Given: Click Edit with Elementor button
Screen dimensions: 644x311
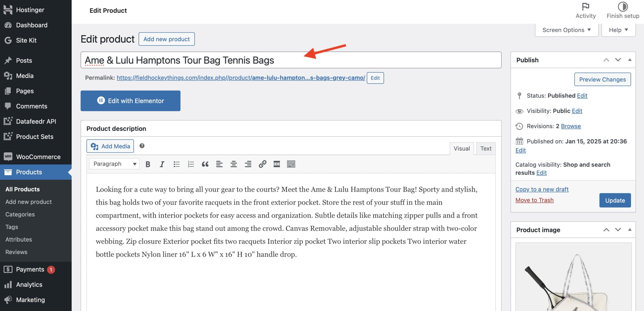Looking at the screenshot, I should click(x=130, y=101).
